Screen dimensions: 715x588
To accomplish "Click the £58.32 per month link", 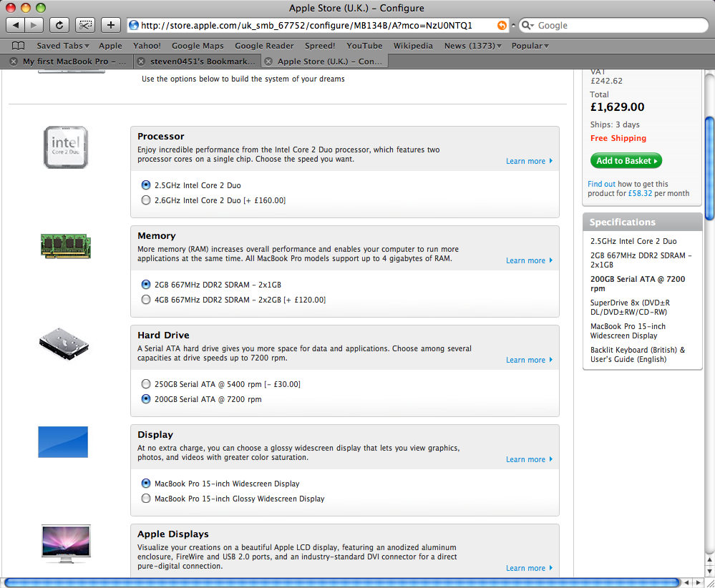I will (x=641, y=193).
